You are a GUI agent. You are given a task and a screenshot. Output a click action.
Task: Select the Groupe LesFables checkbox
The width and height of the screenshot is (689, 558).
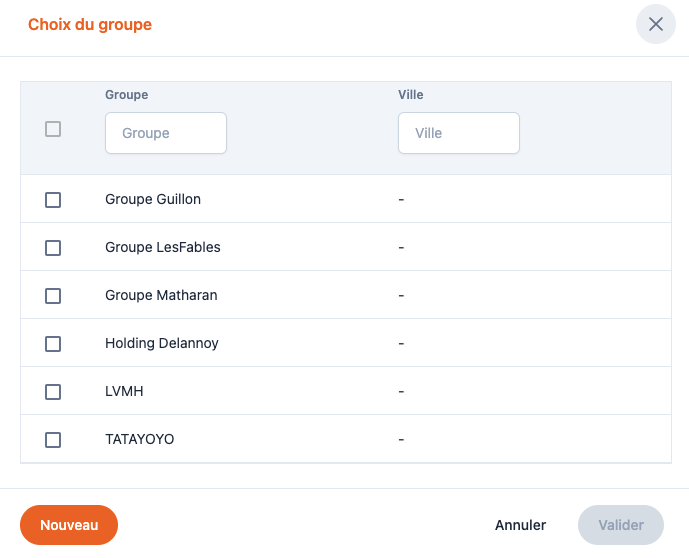(53, 248)
